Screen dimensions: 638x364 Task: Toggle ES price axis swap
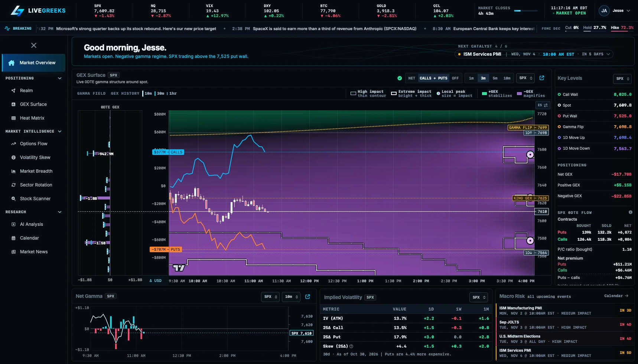point(543,105)
